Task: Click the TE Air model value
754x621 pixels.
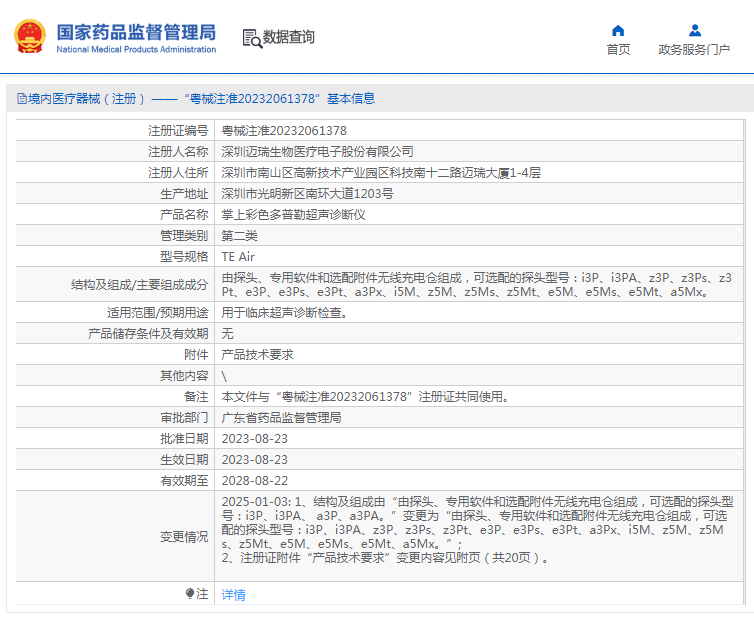Action: pos(238,257)
